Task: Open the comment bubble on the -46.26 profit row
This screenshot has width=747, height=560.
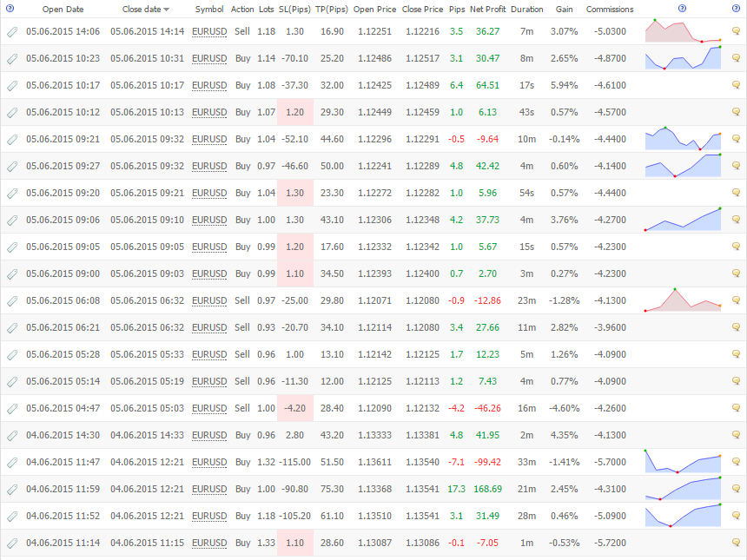Action: (x=736, y=407)
